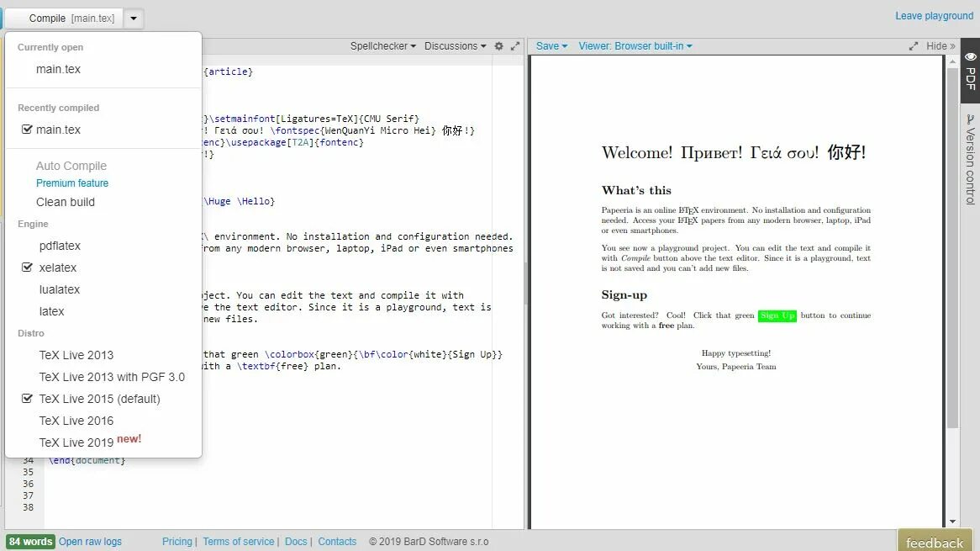Open Terms of service link
Screen dimensions: 980x551
(x=238, y=542)
